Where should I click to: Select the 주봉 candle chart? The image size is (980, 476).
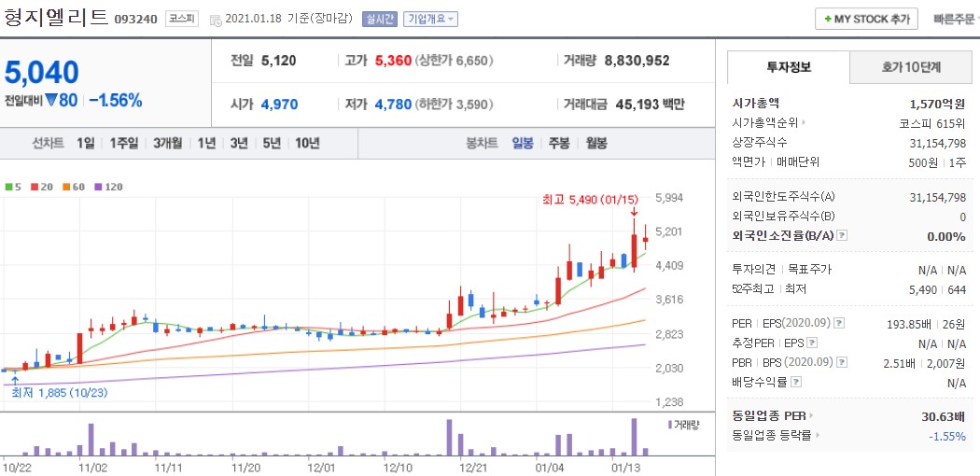click(x=559, y=143)
